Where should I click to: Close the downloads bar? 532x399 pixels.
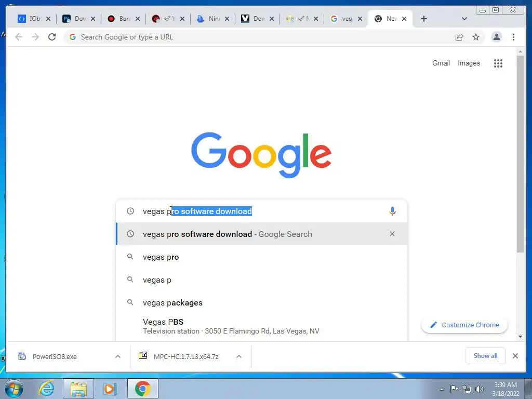click(515, 355)
